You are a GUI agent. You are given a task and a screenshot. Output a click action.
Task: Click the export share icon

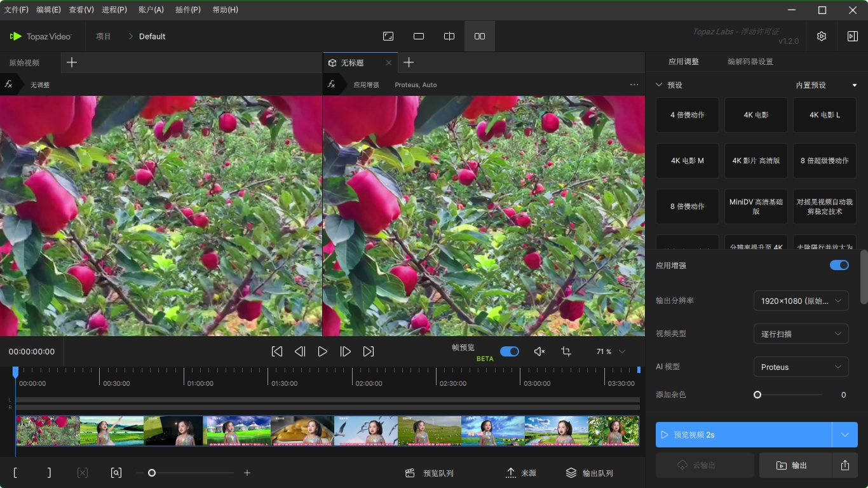tap(844, 465)
